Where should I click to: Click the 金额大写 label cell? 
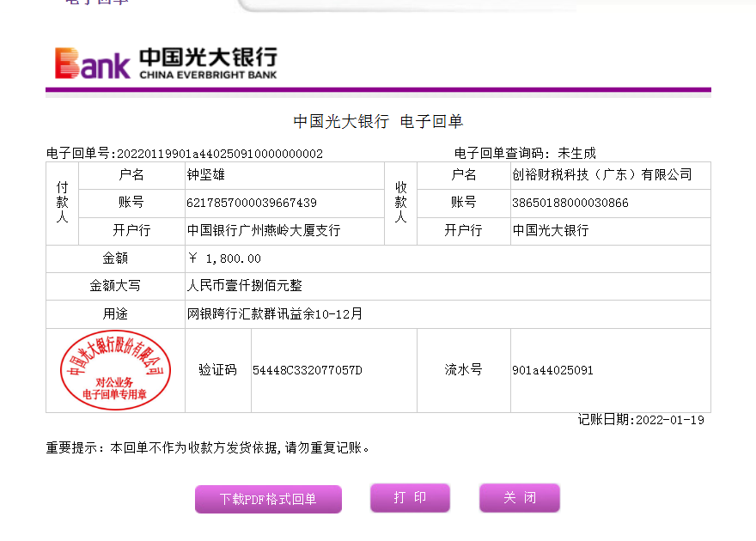(x=115, y=286)
